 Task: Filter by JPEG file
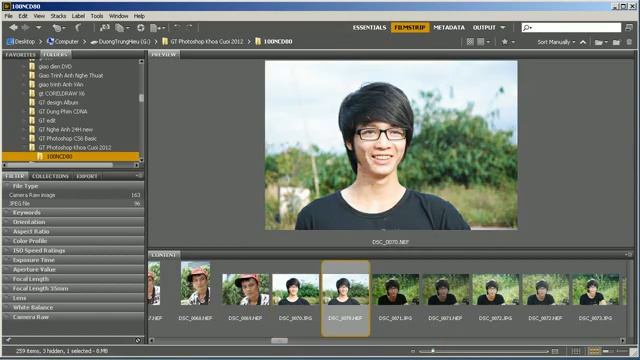coord(73,203)
